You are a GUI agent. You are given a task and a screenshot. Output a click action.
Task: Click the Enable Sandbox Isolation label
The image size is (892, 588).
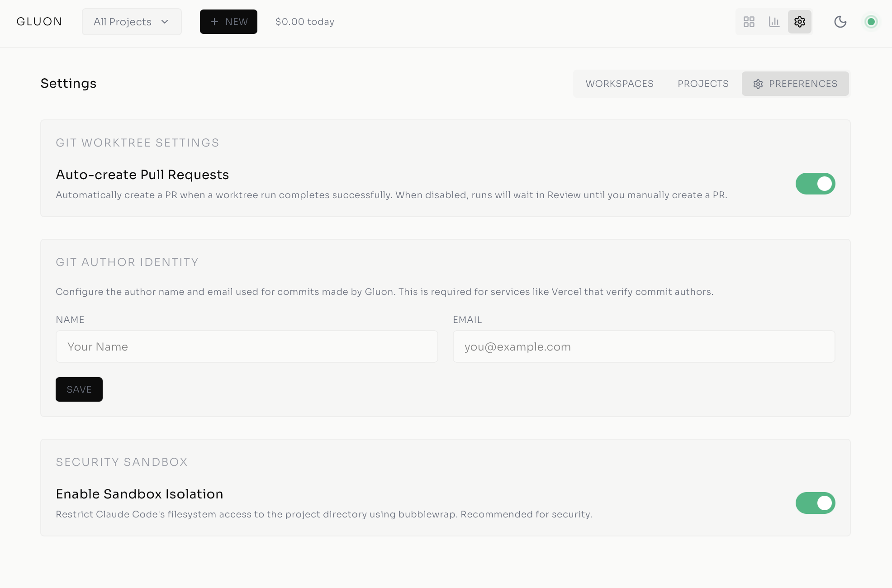[x=139, y=494]
